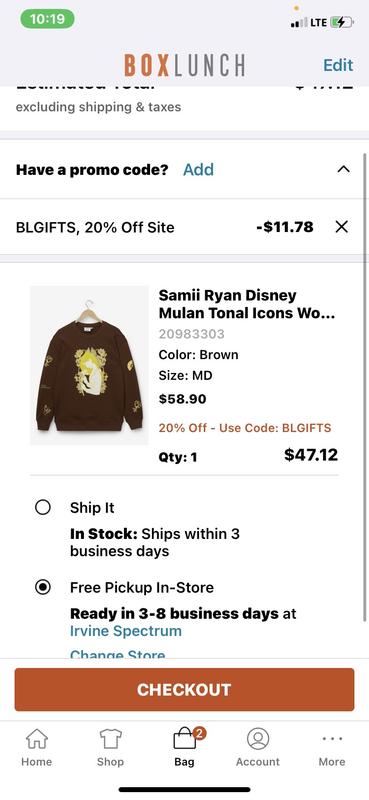Tap the BoxLunch logo header
The image size is (369, 800).
[x=184, y=65]
